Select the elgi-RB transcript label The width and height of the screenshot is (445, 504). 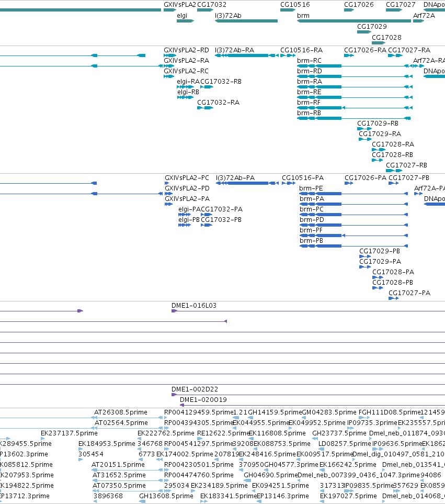click(x=188, y=92)
